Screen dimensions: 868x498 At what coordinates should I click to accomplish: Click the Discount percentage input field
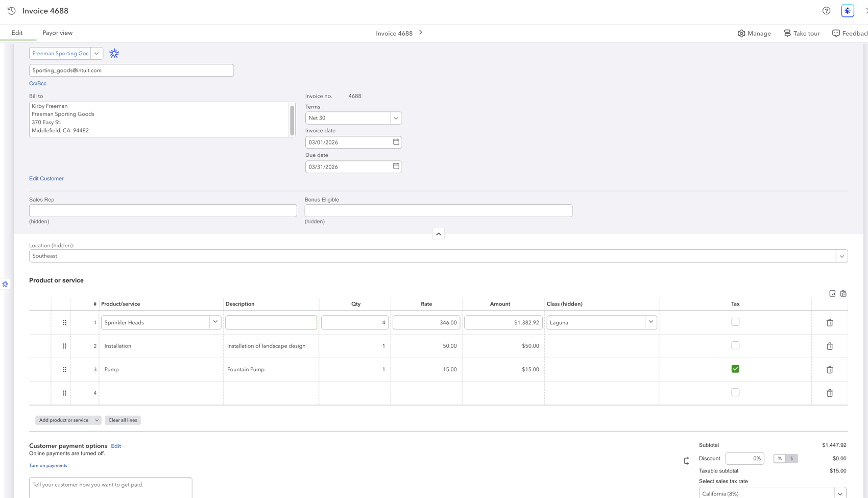[744, 459]
